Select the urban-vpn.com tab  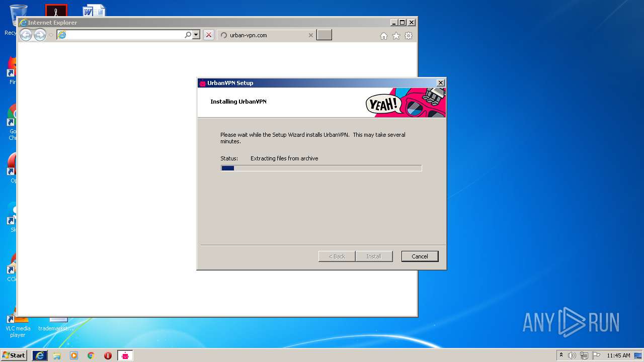point(267,35)
